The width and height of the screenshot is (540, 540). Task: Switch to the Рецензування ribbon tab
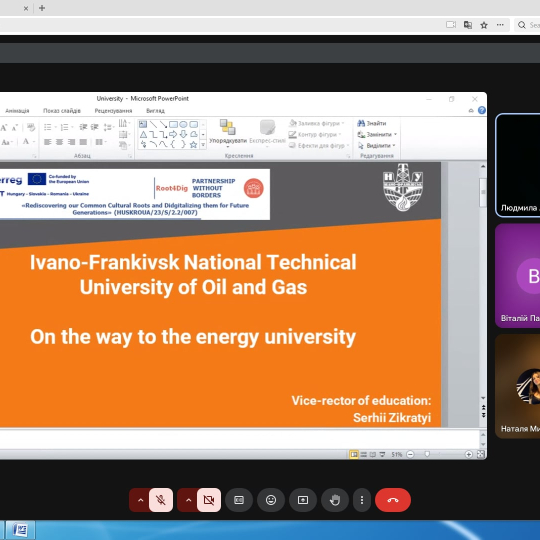[113, 111]
